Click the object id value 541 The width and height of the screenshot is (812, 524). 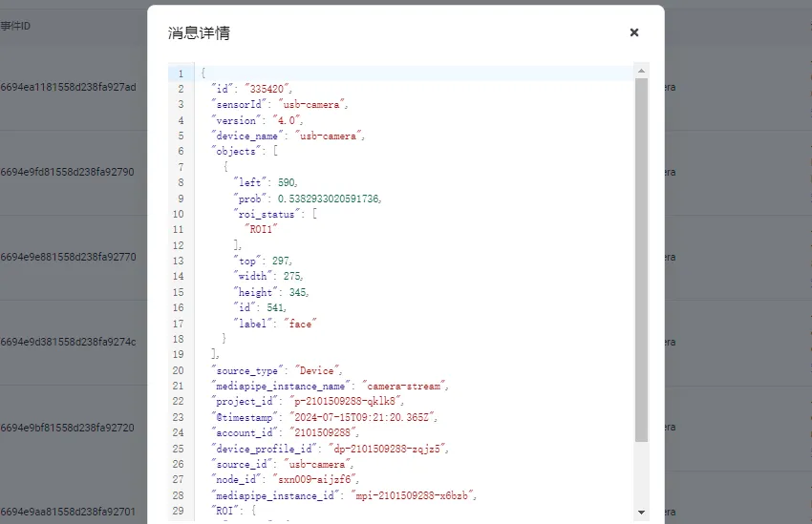[275, 307]
